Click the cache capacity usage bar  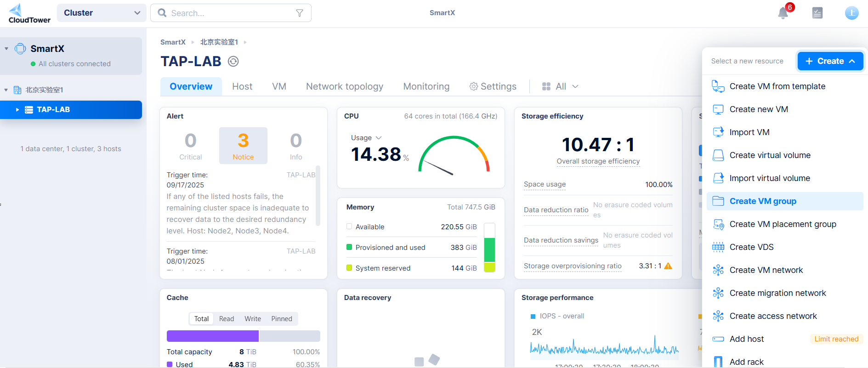(243, 336)
